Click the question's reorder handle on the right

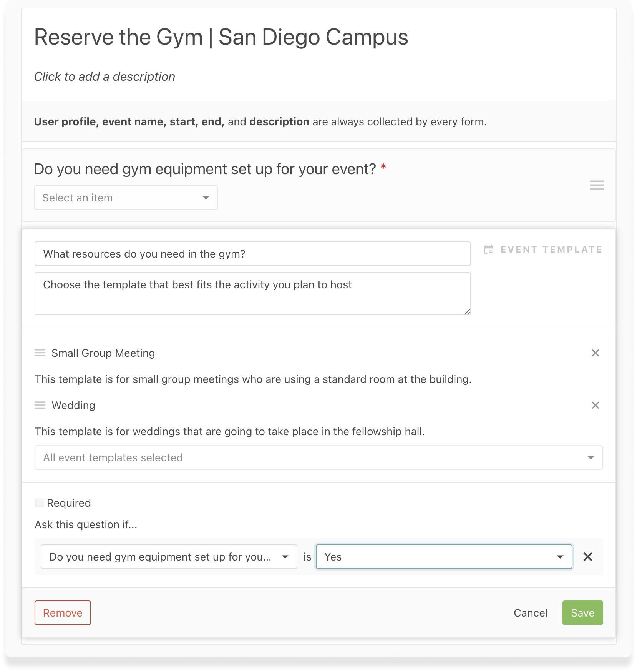coord(597,185)
